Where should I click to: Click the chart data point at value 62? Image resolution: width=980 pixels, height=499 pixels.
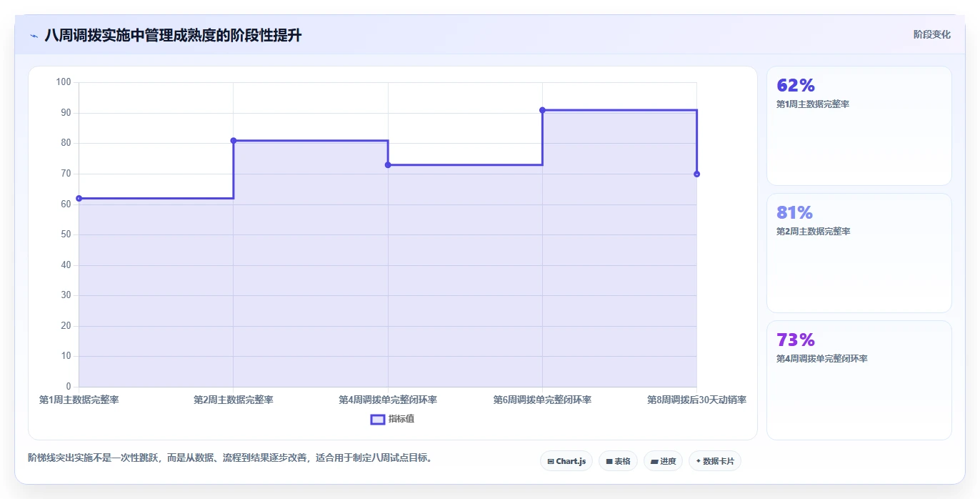pos(79,198)
